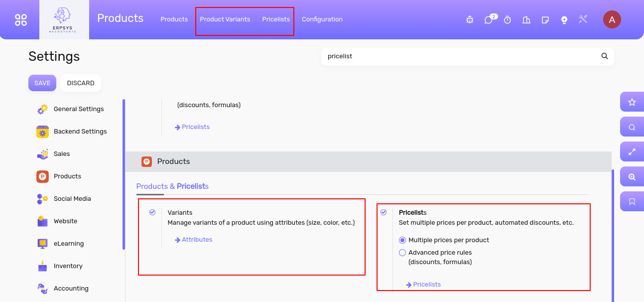Open the notes icon in the top bar
Screen dimensions: 644x302
(x=545, y=20)
